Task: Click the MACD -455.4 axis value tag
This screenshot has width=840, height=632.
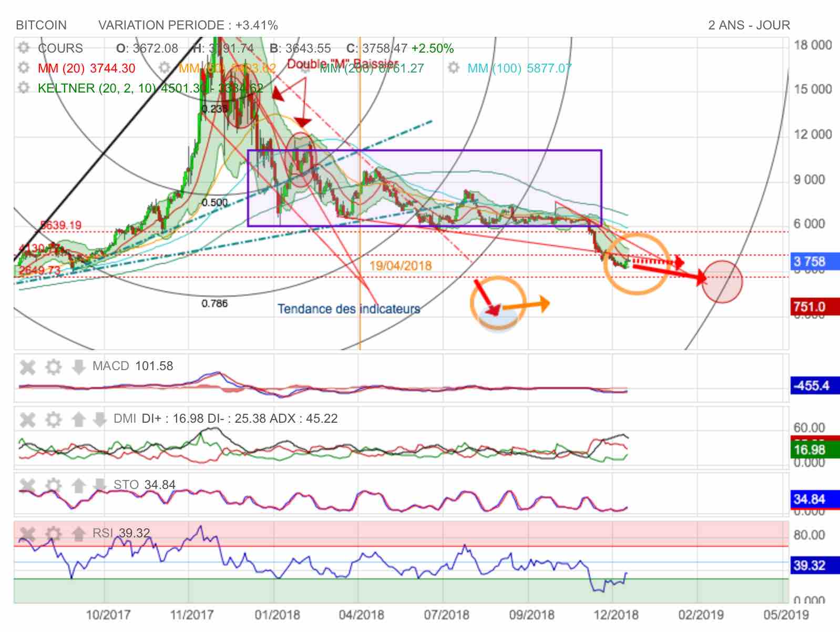Action: tap(815, 386)
